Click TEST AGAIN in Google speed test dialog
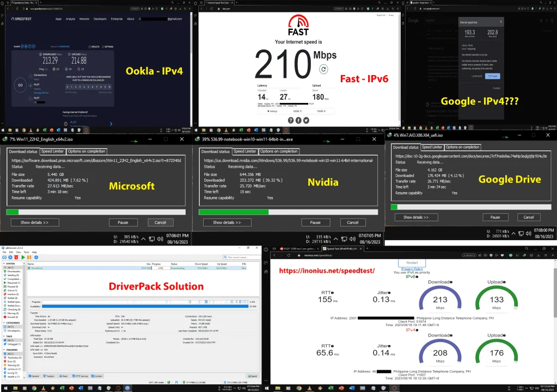 pyautogui.click(x=493, y=76)
